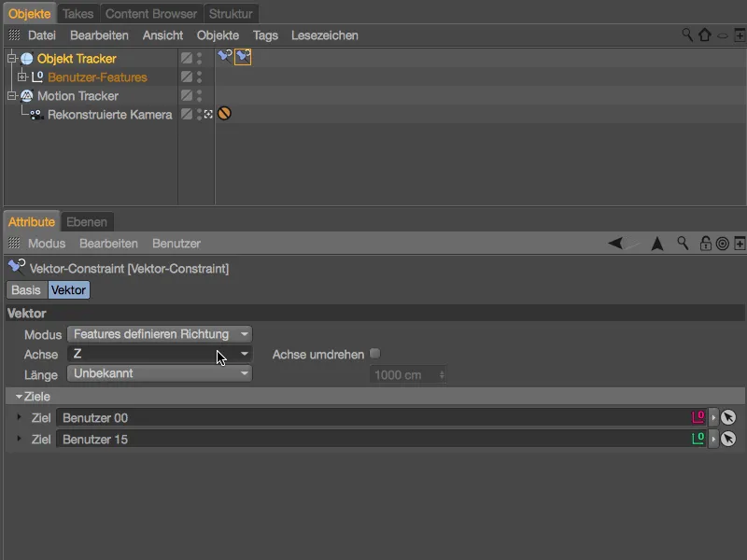Click the target circle icon in Attribute manager
Screen dimensions: 747x560
coord(723,244)
